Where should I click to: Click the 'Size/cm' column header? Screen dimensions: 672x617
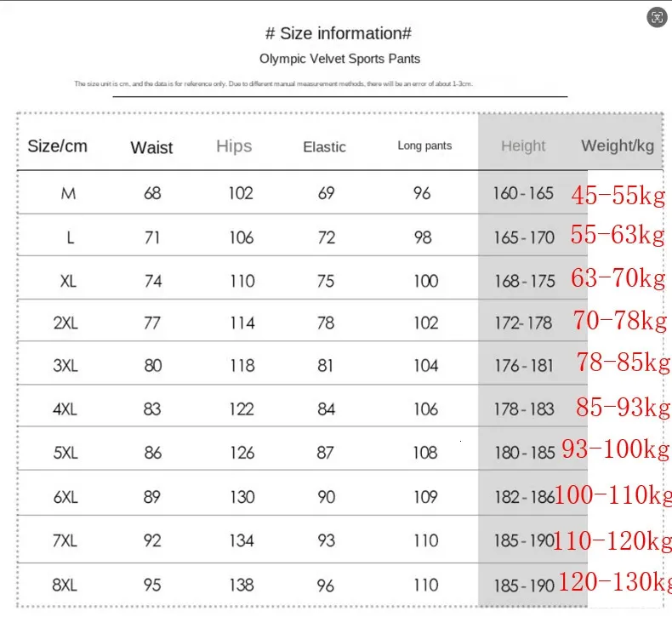point(57,146)
